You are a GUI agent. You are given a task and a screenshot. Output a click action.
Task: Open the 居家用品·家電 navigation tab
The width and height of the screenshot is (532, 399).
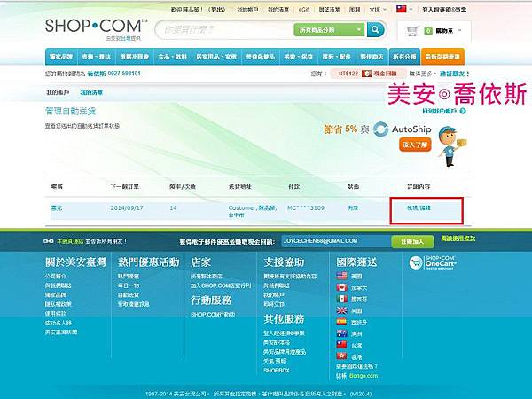216,57
